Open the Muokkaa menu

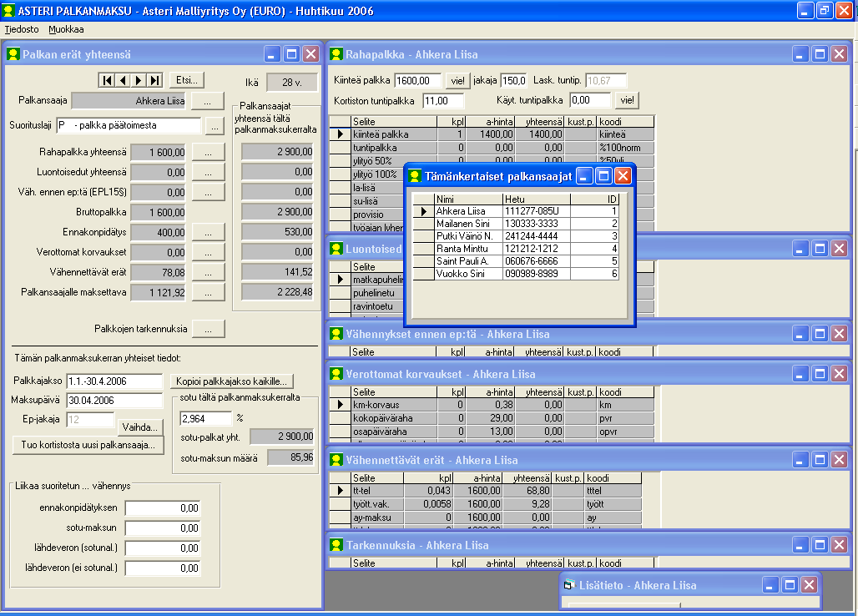tap(66, 29)
